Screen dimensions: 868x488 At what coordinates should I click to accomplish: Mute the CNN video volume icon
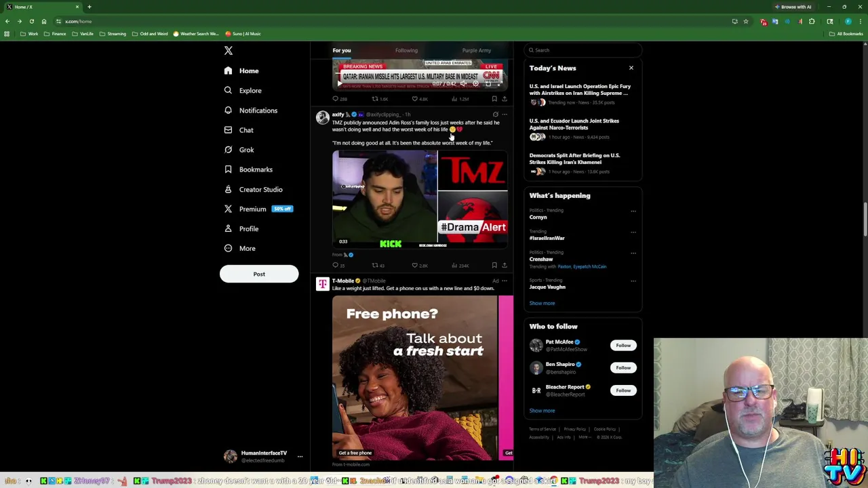click(464, 84)
